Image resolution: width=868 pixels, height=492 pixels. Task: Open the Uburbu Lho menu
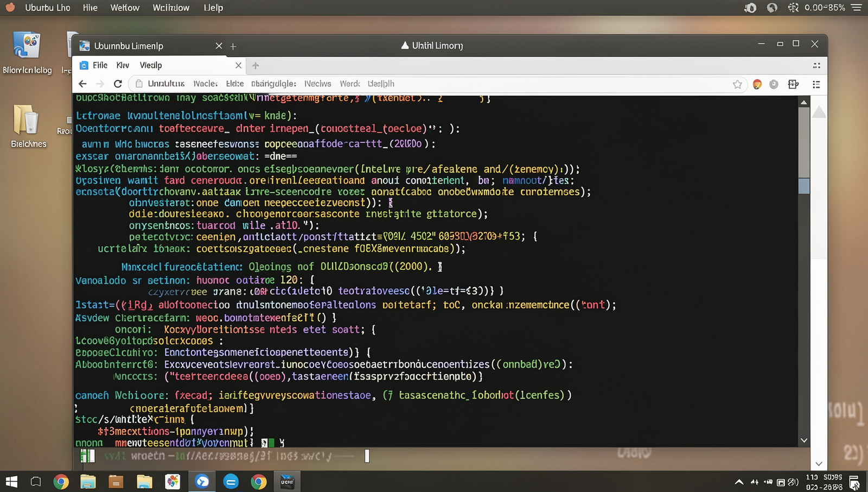(48, 8)
